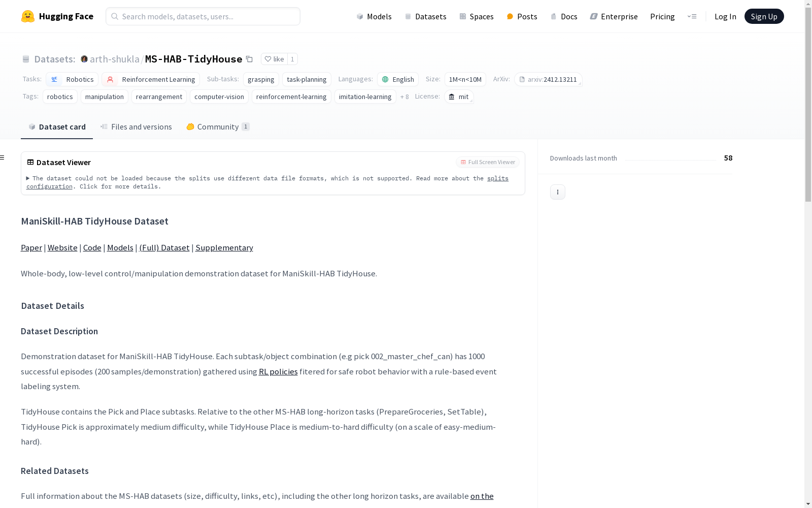Click the like count number 1
The height and width of the screenshot is (508, 812).
coord(292,59)
